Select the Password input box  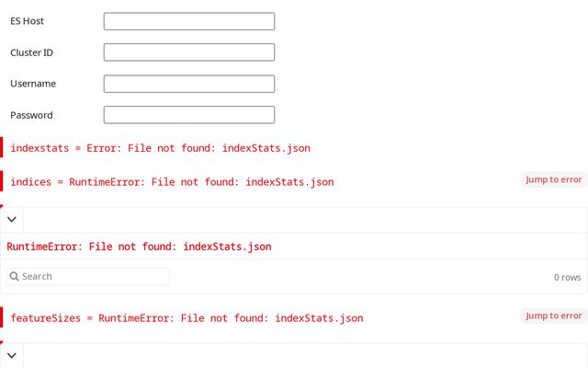click(188, 115)
